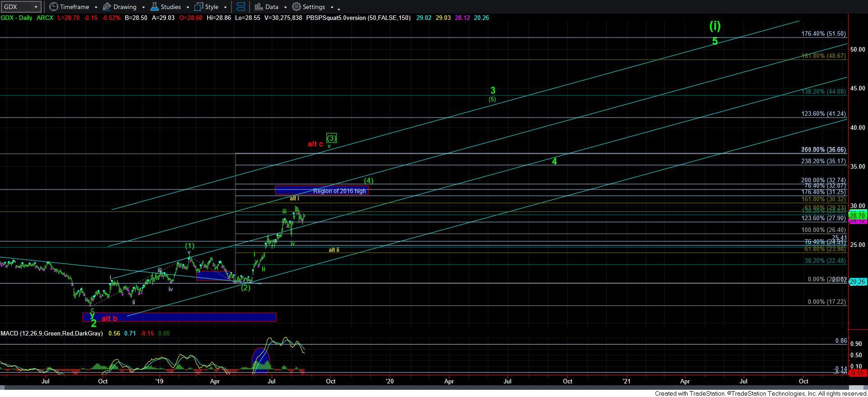Click the Settings gear icon
The image size is (868, 397).
coord(297,7)
